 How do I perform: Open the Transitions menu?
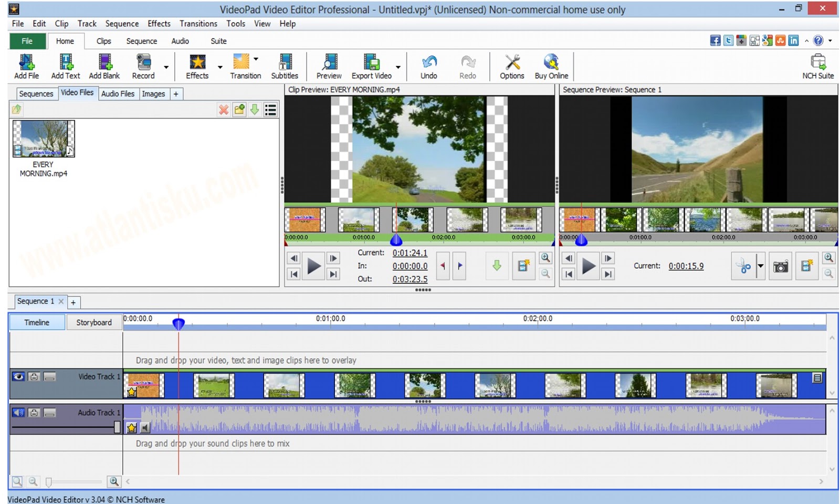198,24
